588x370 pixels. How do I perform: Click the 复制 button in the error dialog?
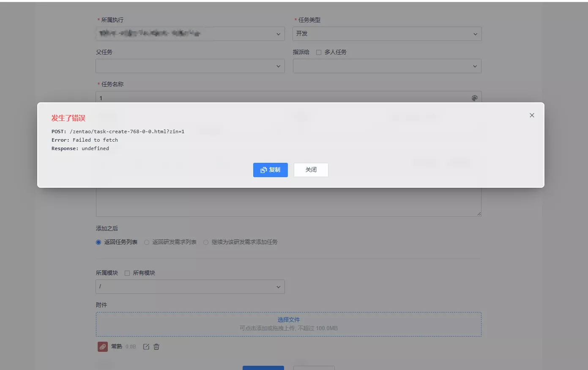[271, 170]
